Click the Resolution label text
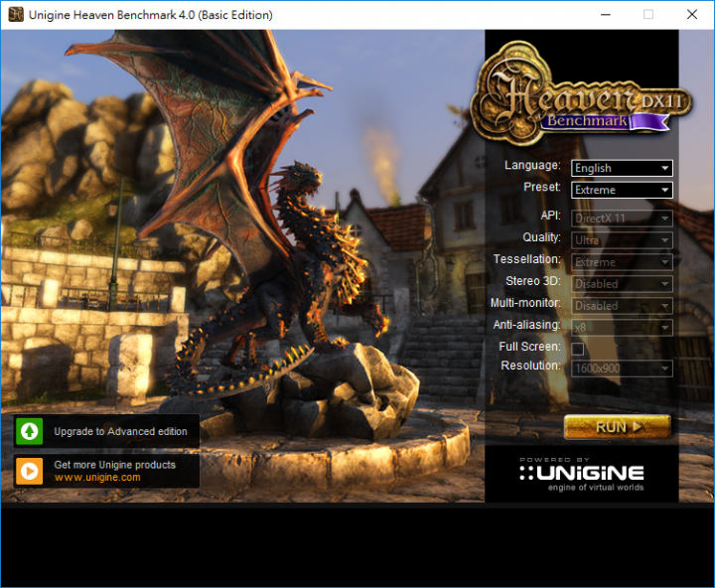 [530, 366]
